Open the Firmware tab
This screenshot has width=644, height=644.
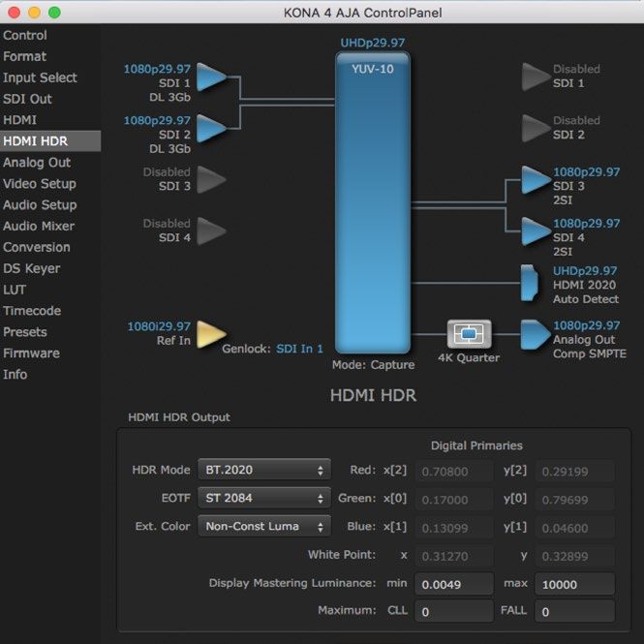[50, 353]
